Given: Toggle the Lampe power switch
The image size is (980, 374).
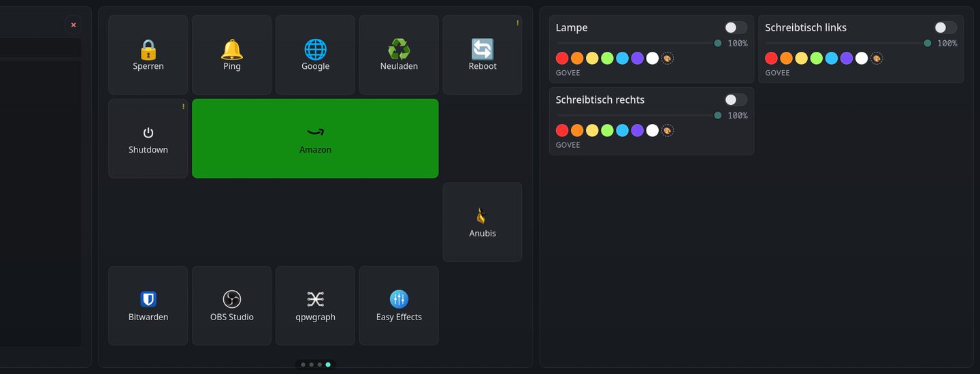Looking at the screenshot, I should 736,27.
